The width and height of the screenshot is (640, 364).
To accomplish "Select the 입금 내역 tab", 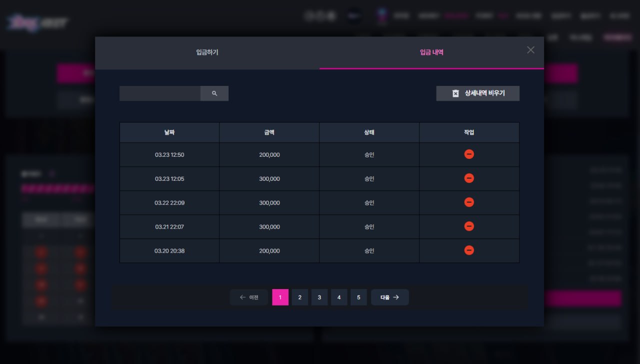I will click(x=431, y=52).
